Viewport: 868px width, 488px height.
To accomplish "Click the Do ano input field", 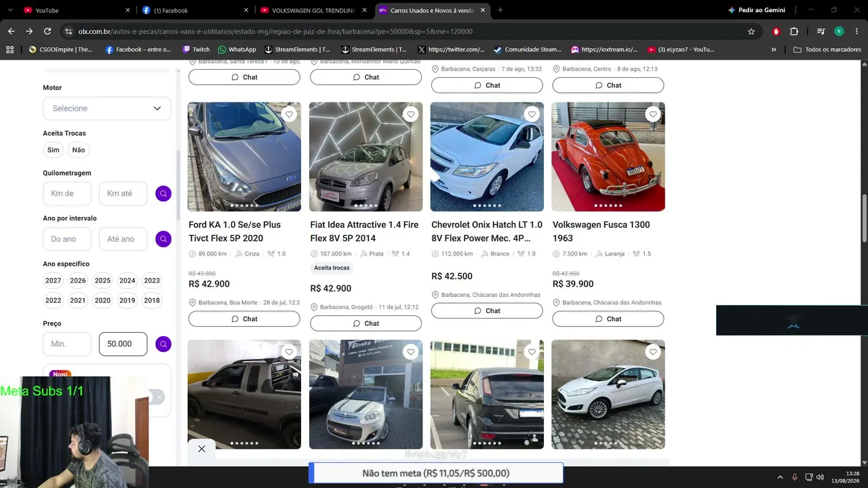I will coord(67,239).
